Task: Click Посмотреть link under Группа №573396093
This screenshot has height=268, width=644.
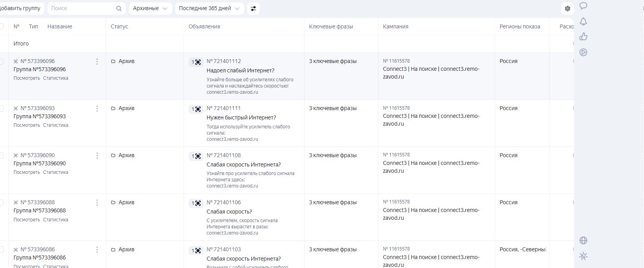Action: [x=27, y=125]
